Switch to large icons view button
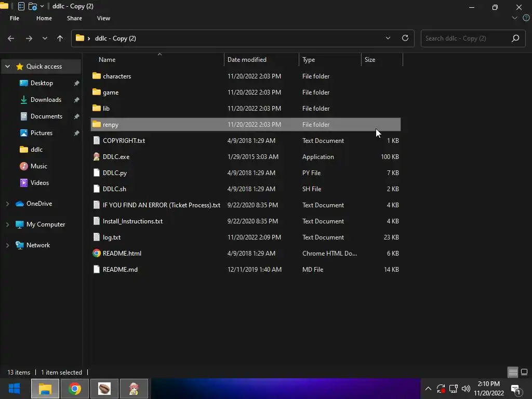Viewport: 532px width, 399px height. coord(524,372)
